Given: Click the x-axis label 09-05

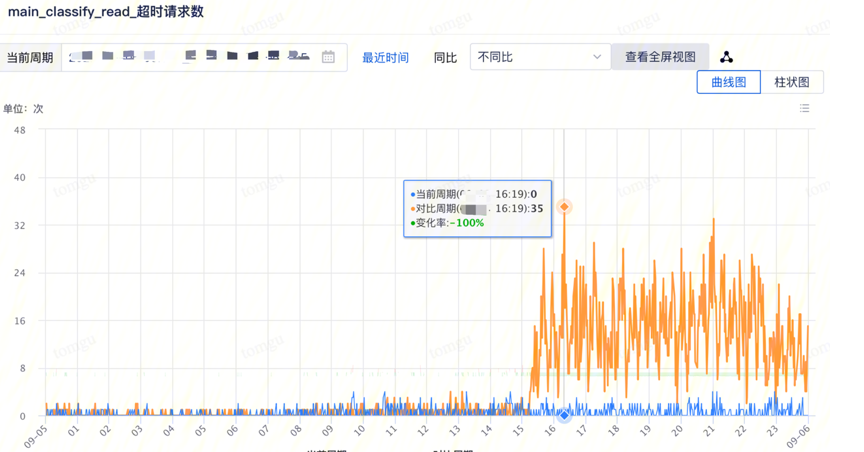Looking at the screenshot, I should (35, 435).
